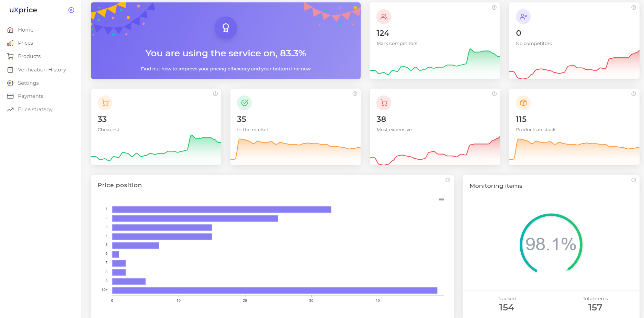
Task: Click the Verification History calendar icon
Action: (10, 70)
